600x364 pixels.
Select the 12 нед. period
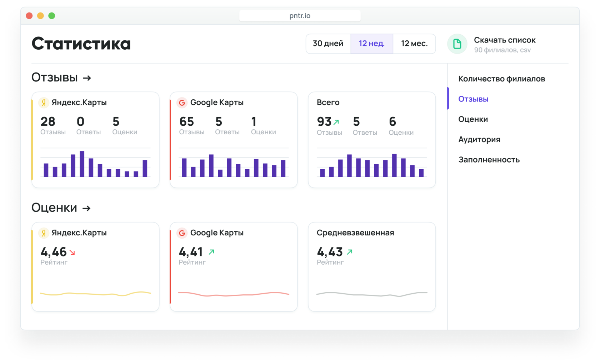pos(372,44)
